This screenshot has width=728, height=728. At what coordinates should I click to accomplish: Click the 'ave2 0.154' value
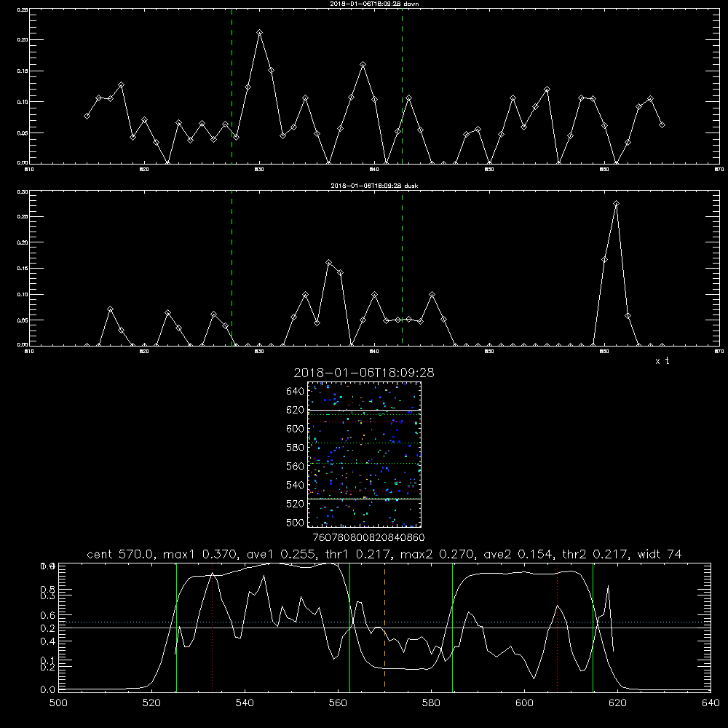point(518,554)
